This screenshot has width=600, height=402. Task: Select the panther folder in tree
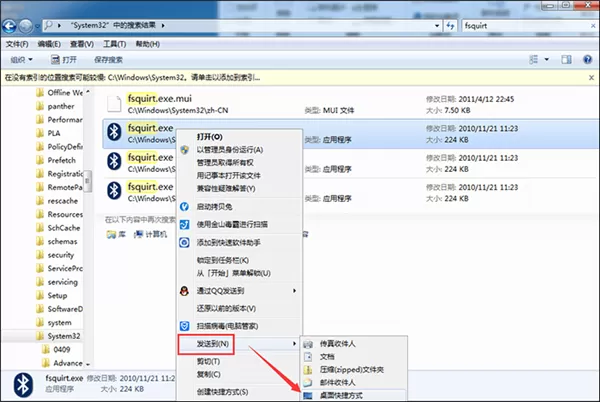click(x=56, y=106)
